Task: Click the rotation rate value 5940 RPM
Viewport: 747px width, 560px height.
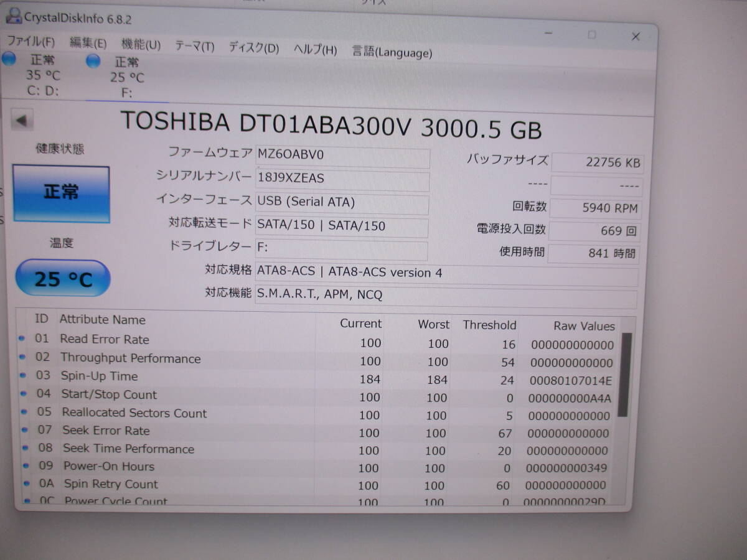Action: [595, 208]
